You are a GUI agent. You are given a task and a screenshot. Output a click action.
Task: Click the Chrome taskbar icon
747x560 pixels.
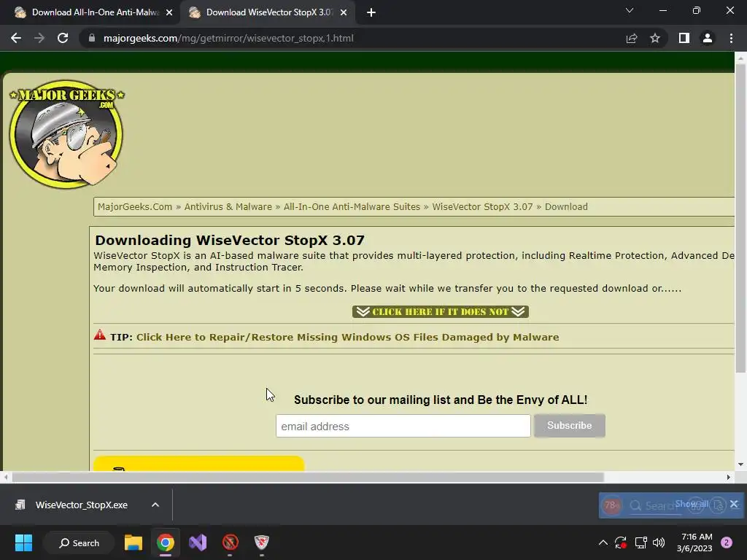[166, 542]
